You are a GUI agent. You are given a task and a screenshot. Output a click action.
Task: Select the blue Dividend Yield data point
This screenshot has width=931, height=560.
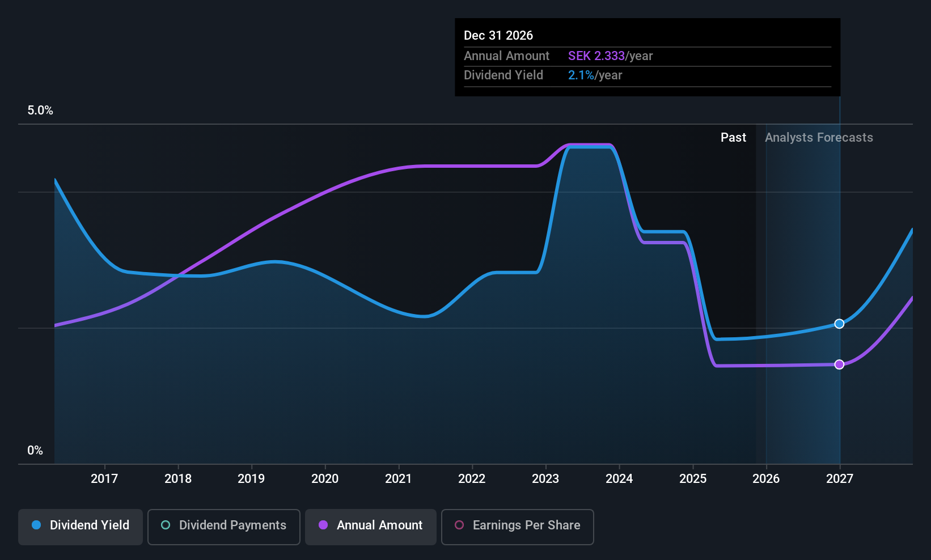click(839, 324)
